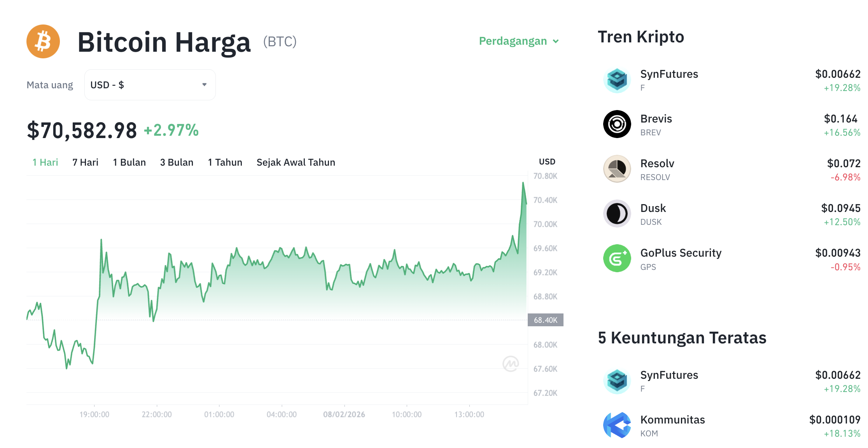The width and height of the screenshot is (868, 448).
Task: Select the 1 Tahun time range
Action: [225, 162]
